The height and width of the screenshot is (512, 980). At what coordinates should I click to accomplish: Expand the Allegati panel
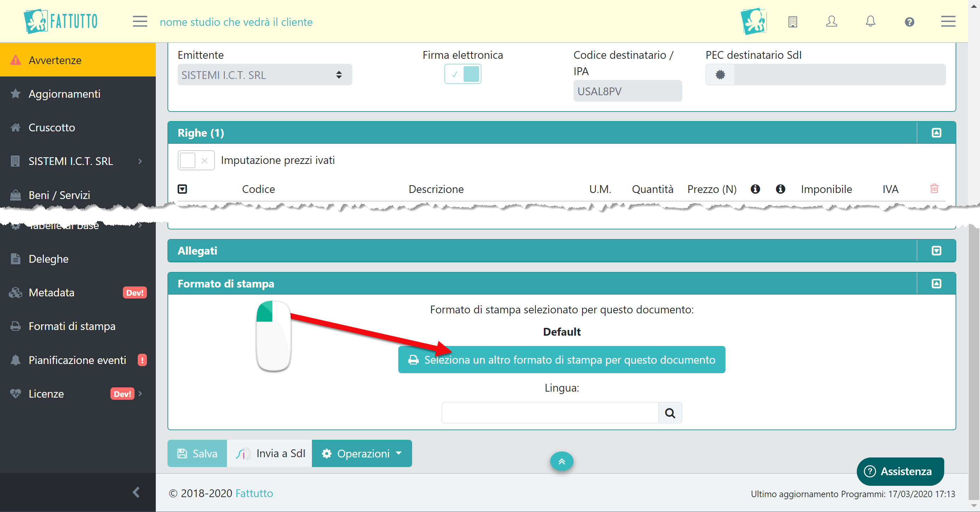936,251
